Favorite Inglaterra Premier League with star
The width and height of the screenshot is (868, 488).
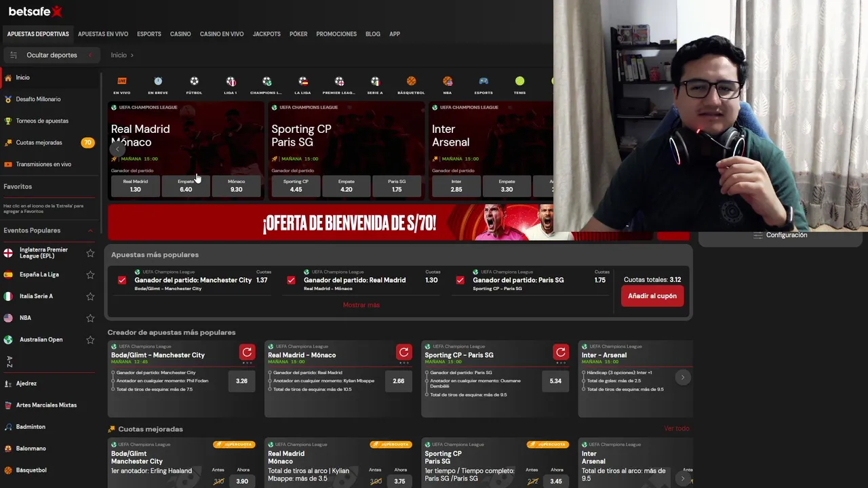point(90,253)
